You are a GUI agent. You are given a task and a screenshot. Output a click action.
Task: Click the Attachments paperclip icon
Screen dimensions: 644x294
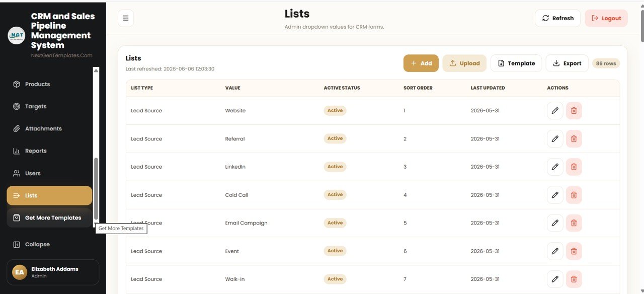point(17,128)
